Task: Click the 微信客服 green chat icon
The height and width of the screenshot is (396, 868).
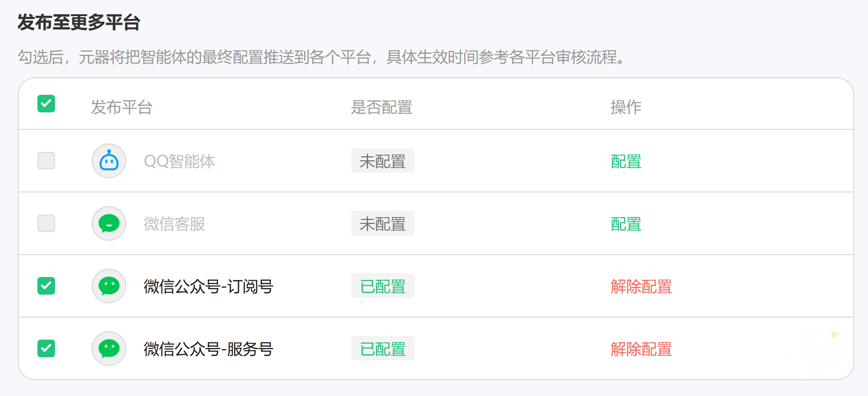Action: coord(109,223)
